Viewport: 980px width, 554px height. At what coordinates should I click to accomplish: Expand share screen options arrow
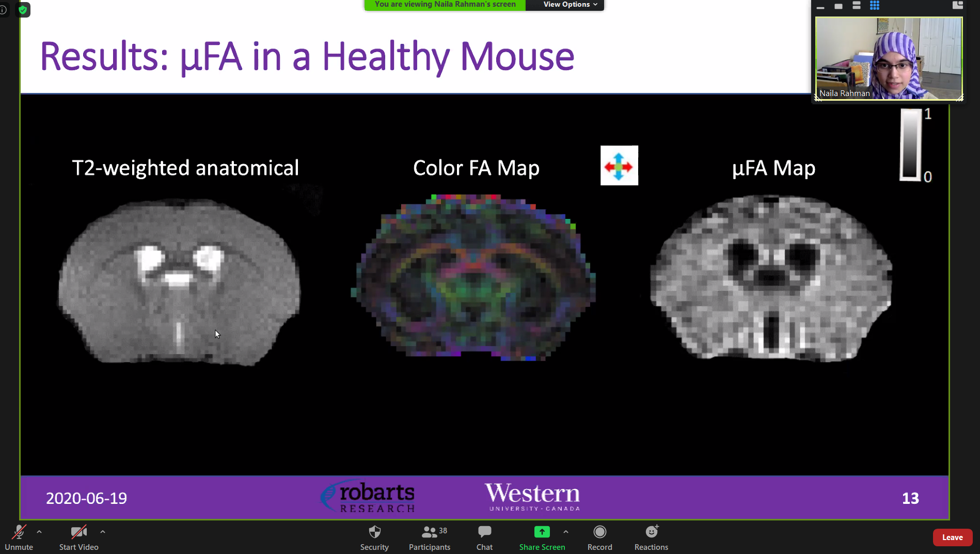[x=566, y=531]
